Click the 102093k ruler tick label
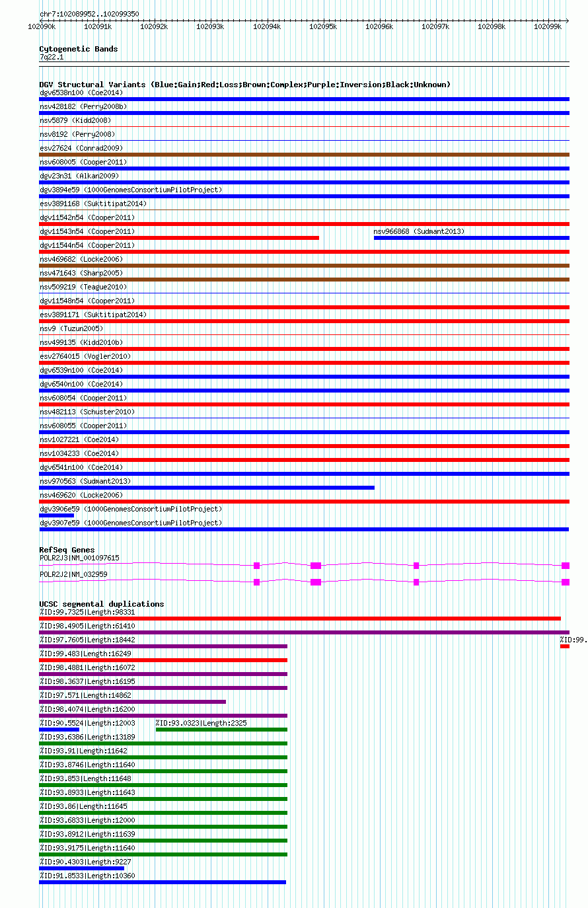This screenshot has height=908, width=588. pos(210,26)
